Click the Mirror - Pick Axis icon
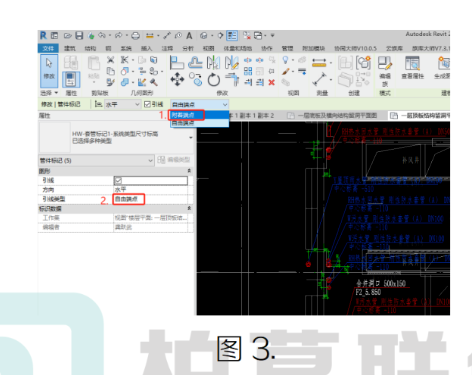Image resolution: width=472 pixels, height=375 pixels. (x=213, y=62)
